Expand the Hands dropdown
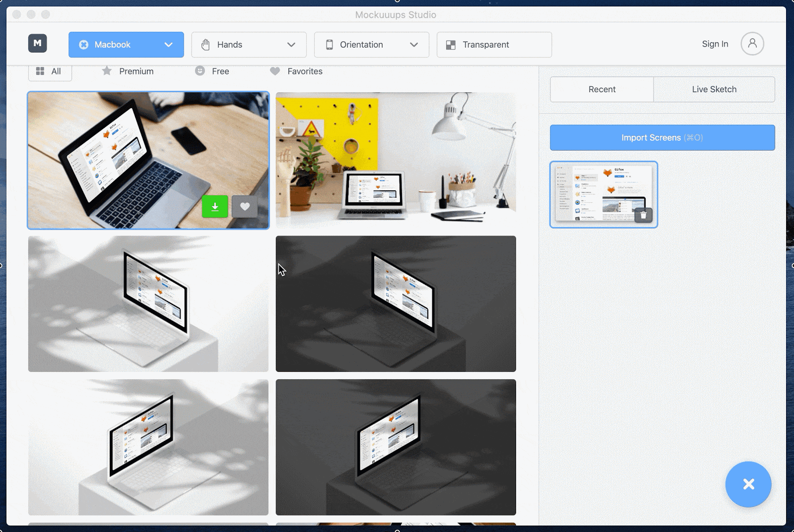 pos(249,45)
